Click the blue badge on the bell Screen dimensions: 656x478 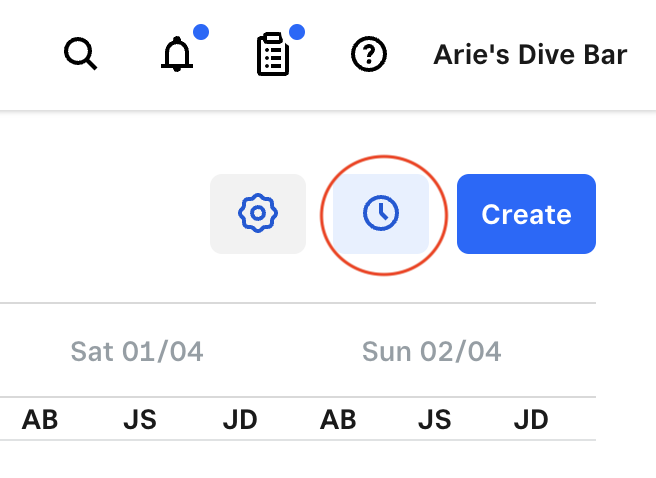click(200, 32)
